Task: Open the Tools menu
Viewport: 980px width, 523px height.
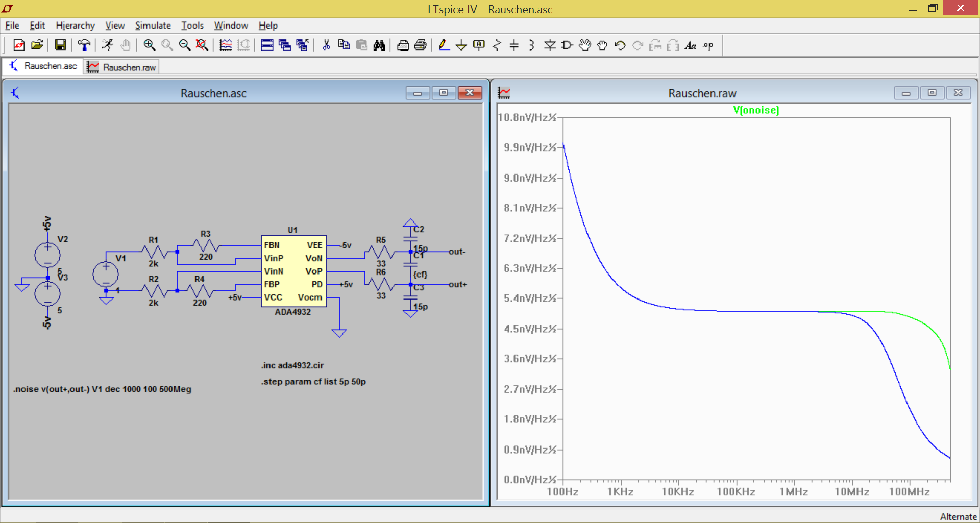Action: tap(192, 26)
